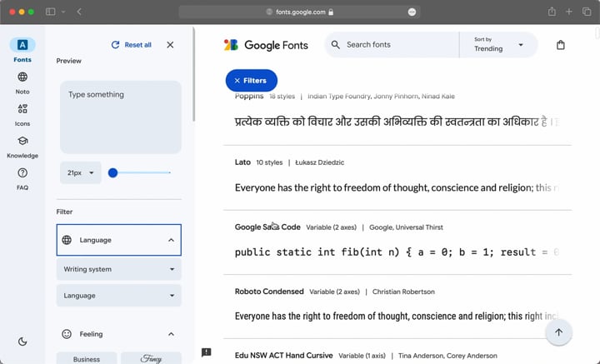Open the shopping bag of selected fonts
Image resolution: width=600 pixels, height=364 pixels.
click(561, 45)
